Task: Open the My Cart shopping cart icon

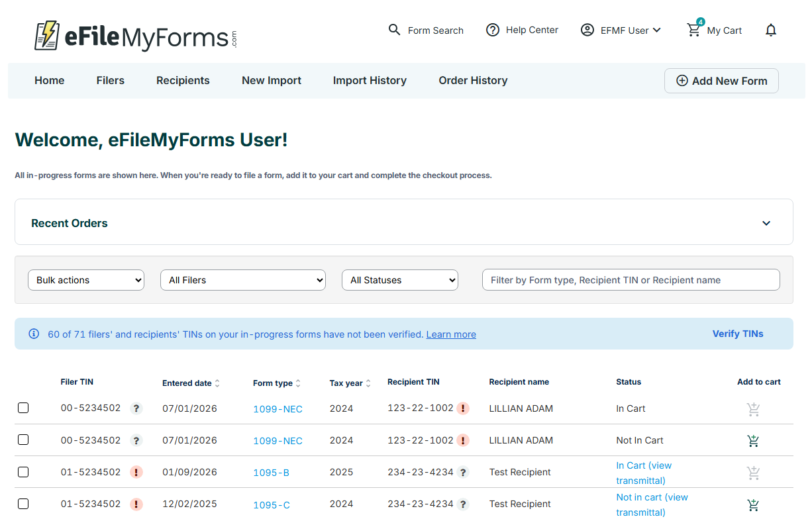Action: [x=693, y=30]
